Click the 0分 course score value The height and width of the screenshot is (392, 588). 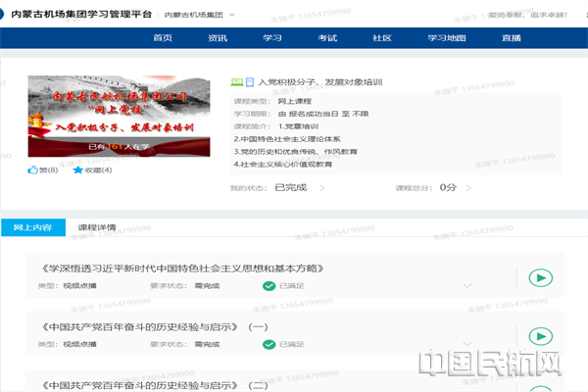(448, 187)
